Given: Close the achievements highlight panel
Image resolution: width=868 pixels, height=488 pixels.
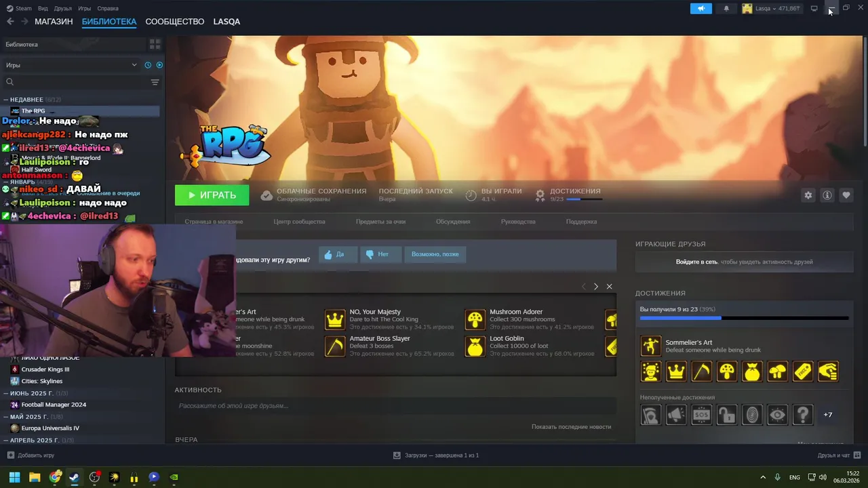Looking at the screenshot, I should (x=609, y=287).
